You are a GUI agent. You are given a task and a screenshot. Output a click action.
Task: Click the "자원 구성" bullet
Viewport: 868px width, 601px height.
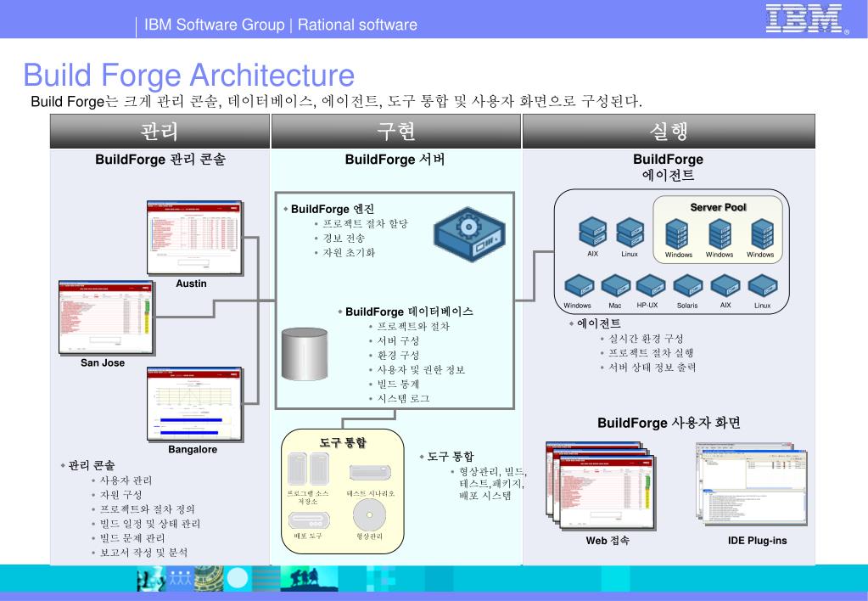pos(120,495)
